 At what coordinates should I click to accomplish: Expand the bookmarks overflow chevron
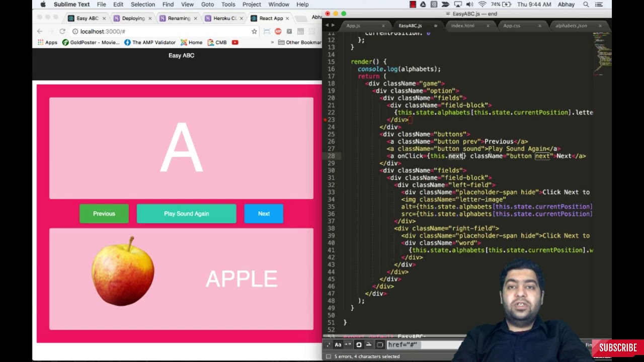pyautogui.click(x=272, y=42)
